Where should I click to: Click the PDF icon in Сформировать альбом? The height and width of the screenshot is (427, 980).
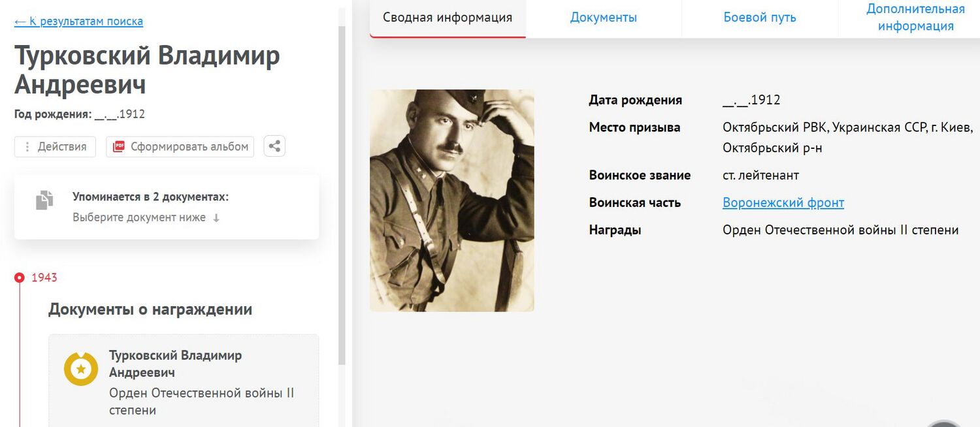click(x=118, y=146)
